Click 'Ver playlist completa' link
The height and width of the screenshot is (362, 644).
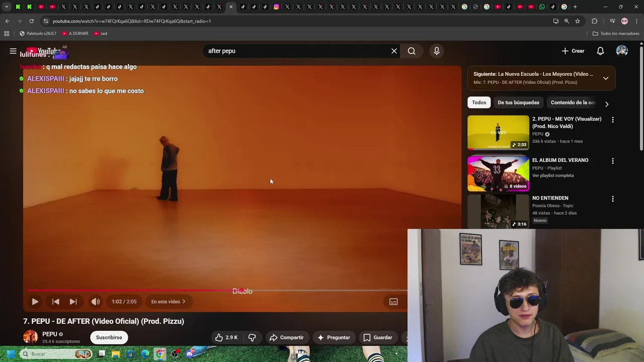pyautogui.click(x=553, y=175)
